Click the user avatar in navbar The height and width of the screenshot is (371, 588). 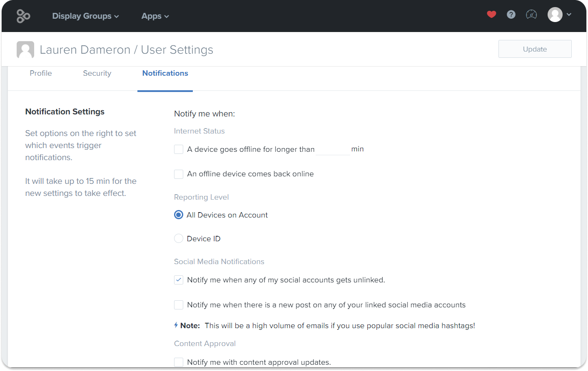click(x=555, y=15)
